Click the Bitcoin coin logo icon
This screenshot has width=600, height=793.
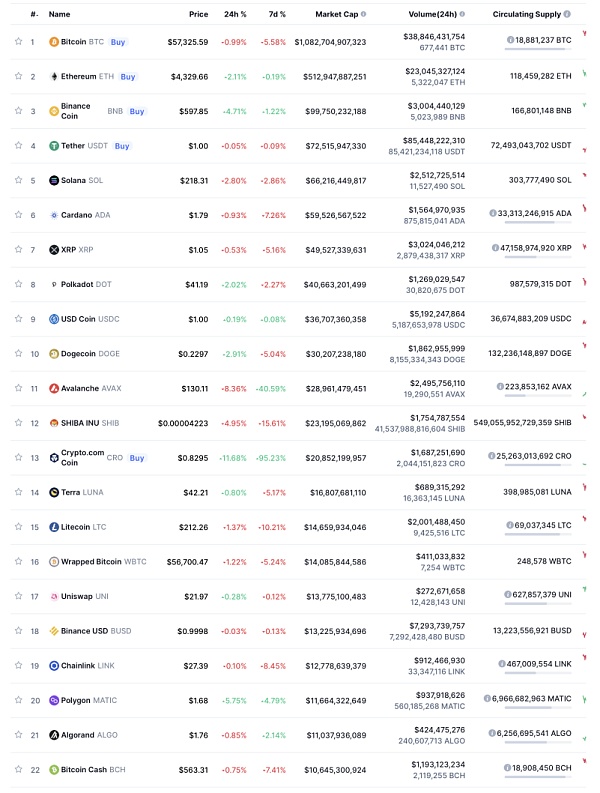tap(54, 42)
